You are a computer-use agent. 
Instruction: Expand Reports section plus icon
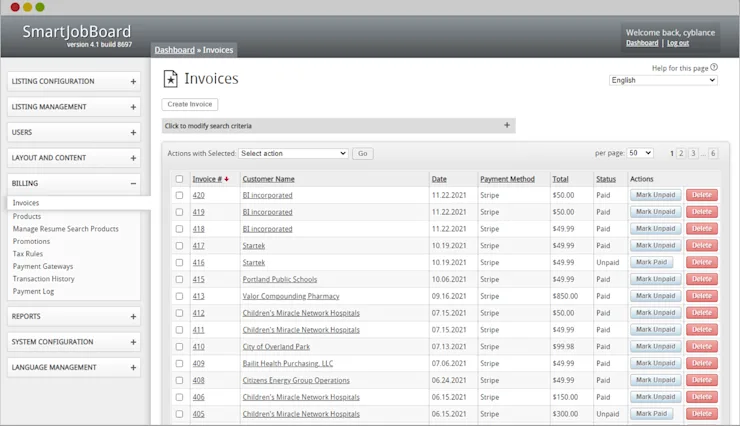click(x=133, y=317)
